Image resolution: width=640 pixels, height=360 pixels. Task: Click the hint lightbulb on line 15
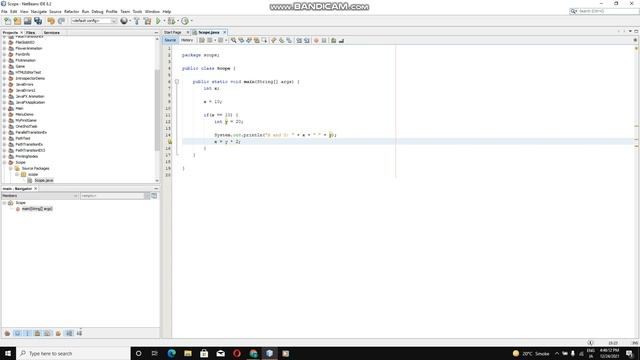tap(169, 142)
